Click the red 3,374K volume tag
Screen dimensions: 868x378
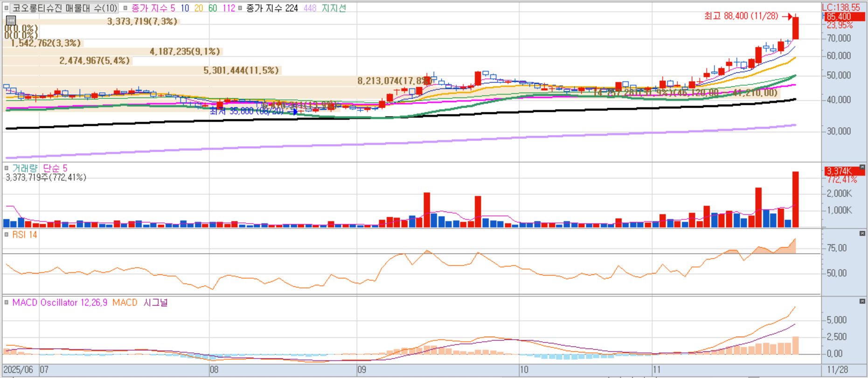pos(844,171)
